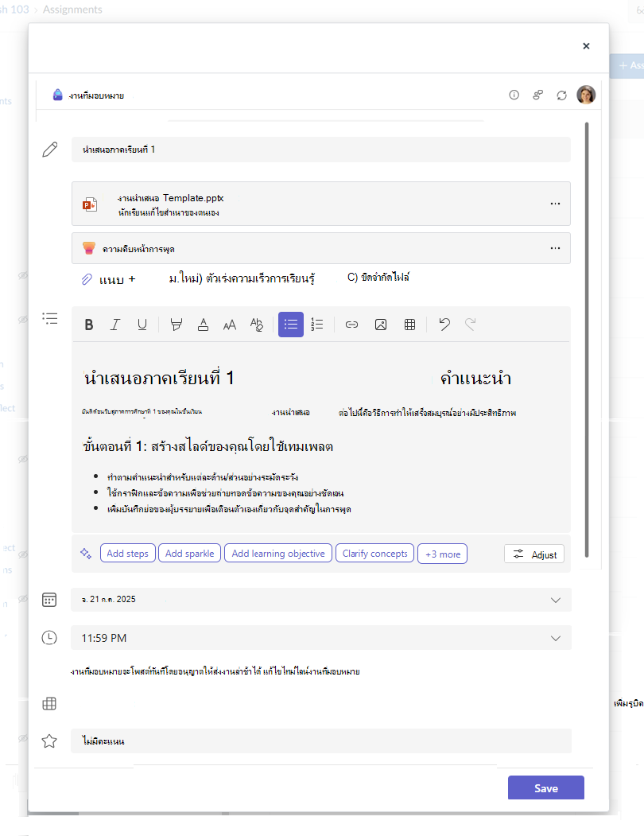This screenshot has height=836, width=644.
Task: Open more options for Template.pptx
Action: pos(555,204)
